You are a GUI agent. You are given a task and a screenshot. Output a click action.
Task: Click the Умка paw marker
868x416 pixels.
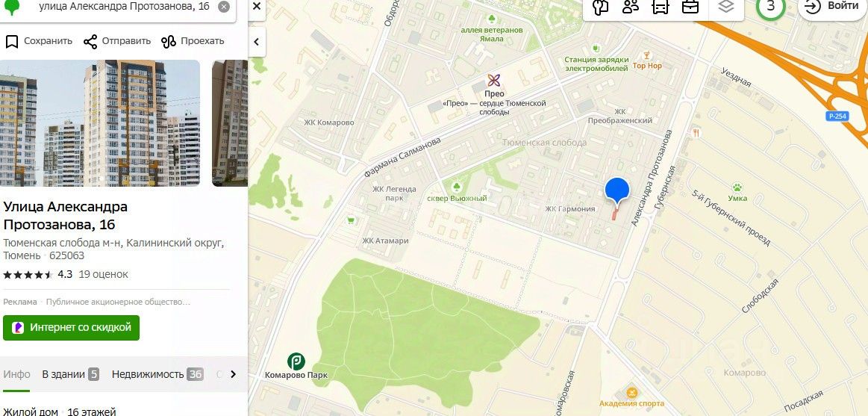coord(737,187)
